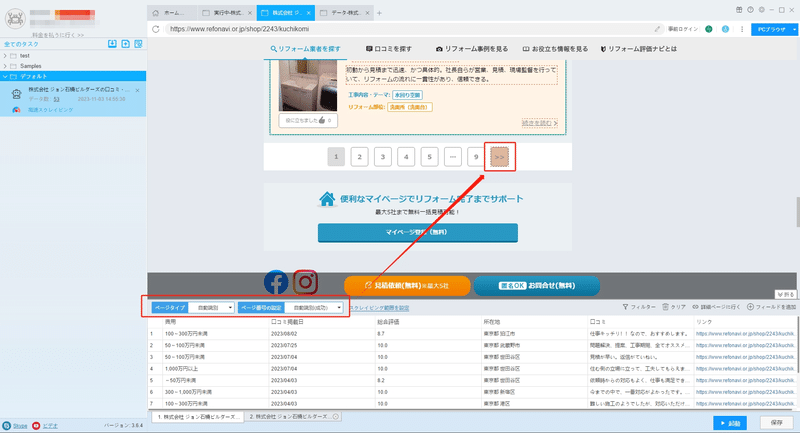Expand the Samples folder

[x=5, y=66]
